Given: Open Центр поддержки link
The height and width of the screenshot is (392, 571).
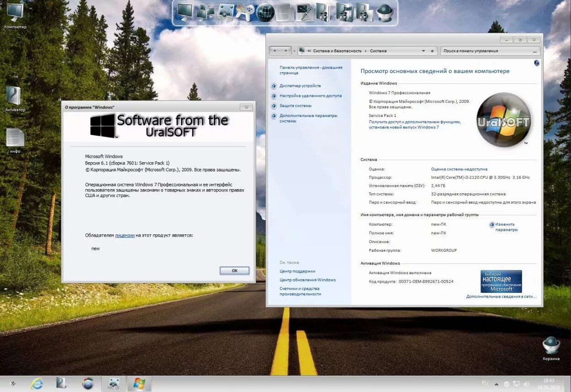Looking at the screenshot, I should coord(297,271).
